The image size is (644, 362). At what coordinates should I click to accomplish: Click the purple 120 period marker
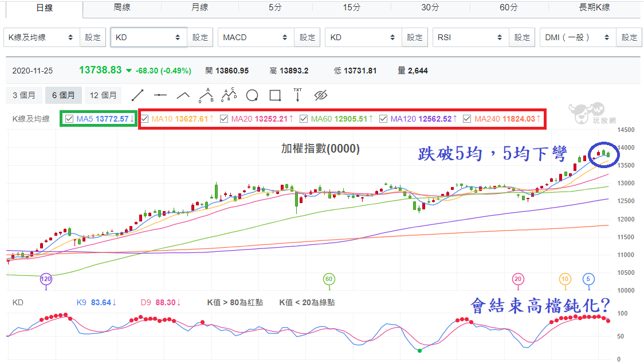click(x=46, y=279)
